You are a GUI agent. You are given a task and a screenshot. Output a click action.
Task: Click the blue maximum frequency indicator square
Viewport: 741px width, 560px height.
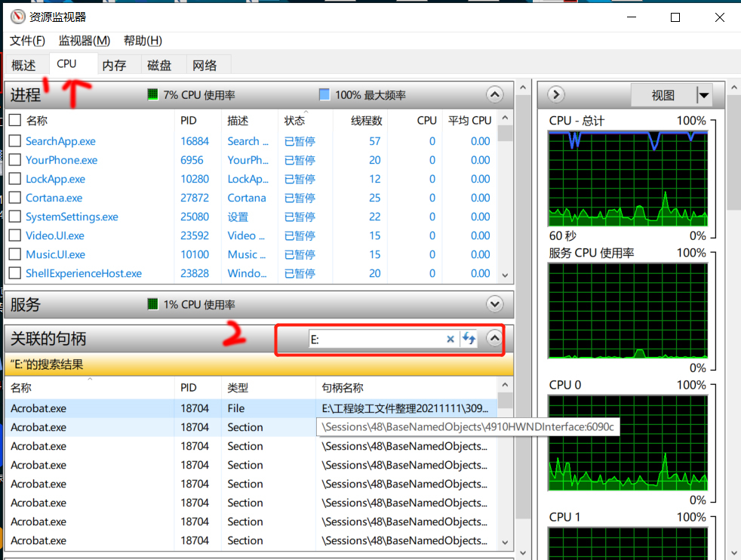click(324, 95)
